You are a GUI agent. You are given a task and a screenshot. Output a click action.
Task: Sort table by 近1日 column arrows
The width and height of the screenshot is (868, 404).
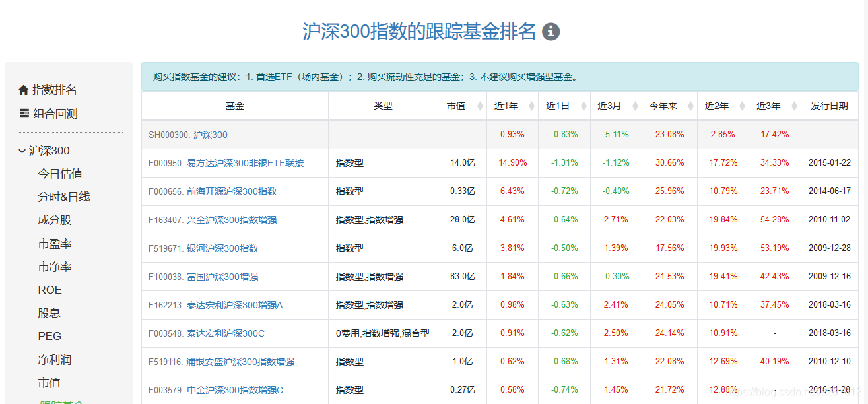pyautogui.click(x=583, y=106)
